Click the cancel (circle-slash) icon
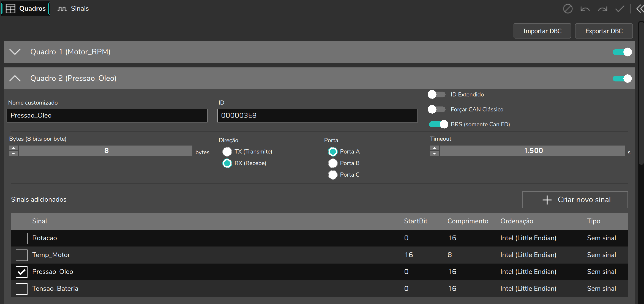Screen dimensions: 644x304 (x=567, y=9)
